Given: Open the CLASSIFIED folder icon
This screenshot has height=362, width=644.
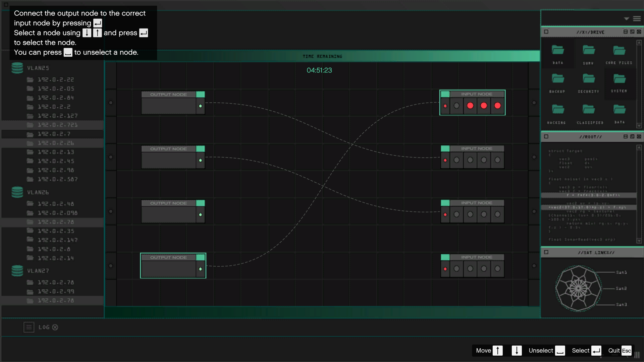Looking at the screenshot, I should pos(589,109).
